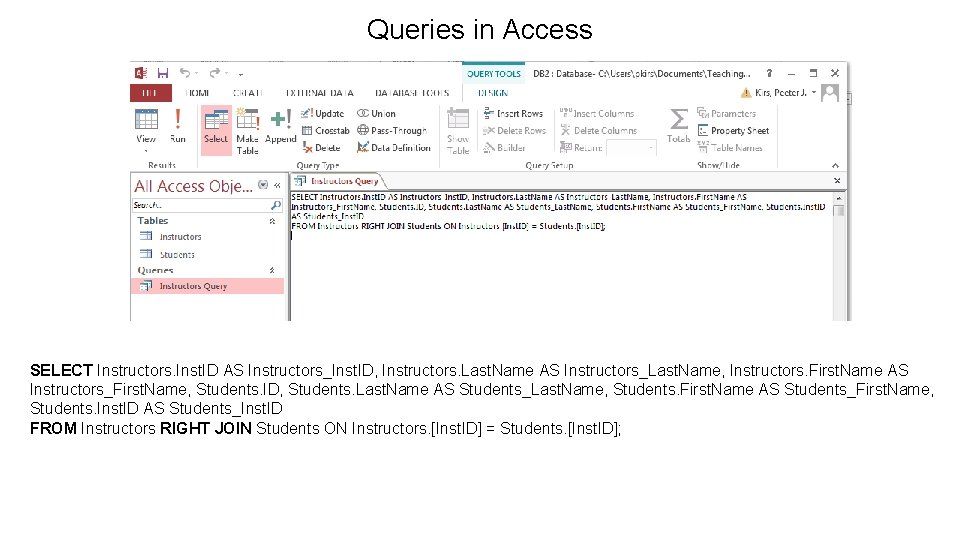Undo the last action
The height and width of the screenshot is (540, 960).
pos(185,73)
